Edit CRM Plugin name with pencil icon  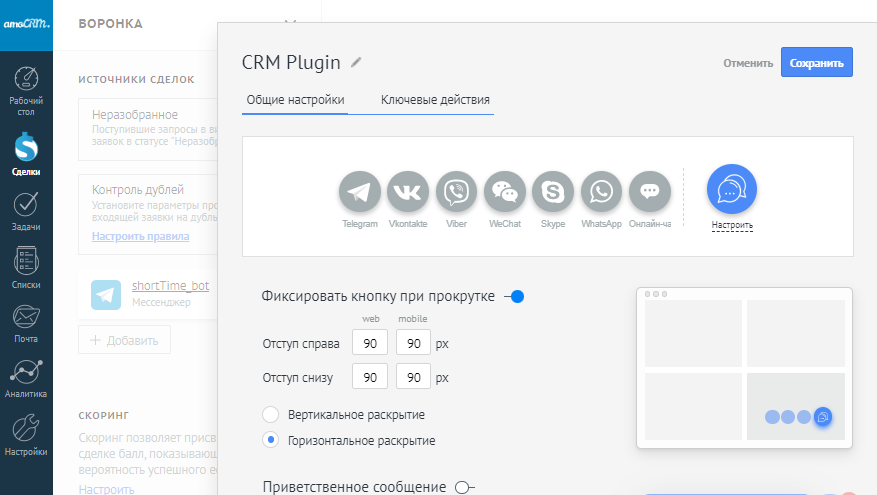(356, 62)
